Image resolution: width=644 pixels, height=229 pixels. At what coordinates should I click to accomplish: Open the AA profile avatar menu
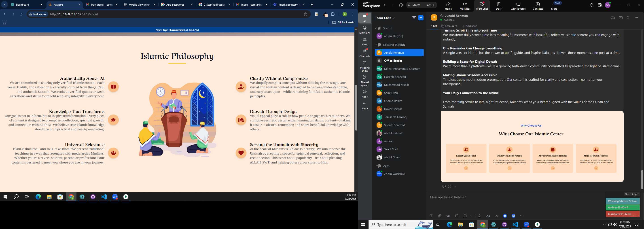point(608,5)
